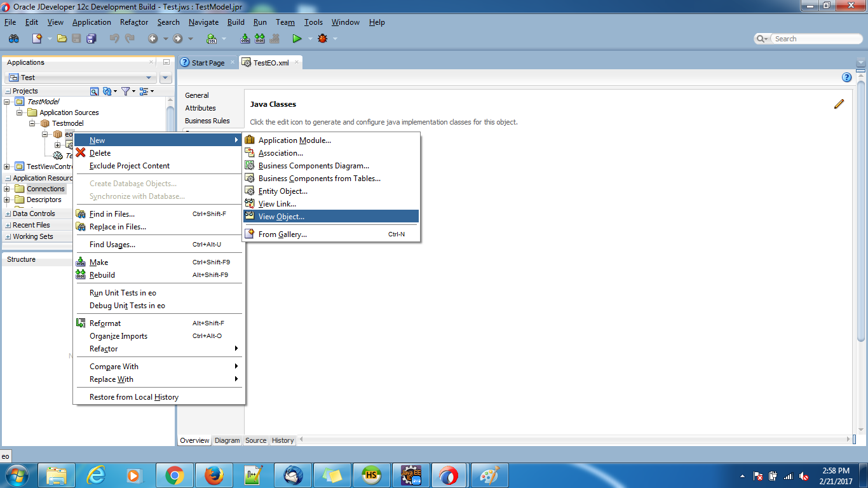Click the edit pencil icon for Java Classes

click(x=839, y=104)
